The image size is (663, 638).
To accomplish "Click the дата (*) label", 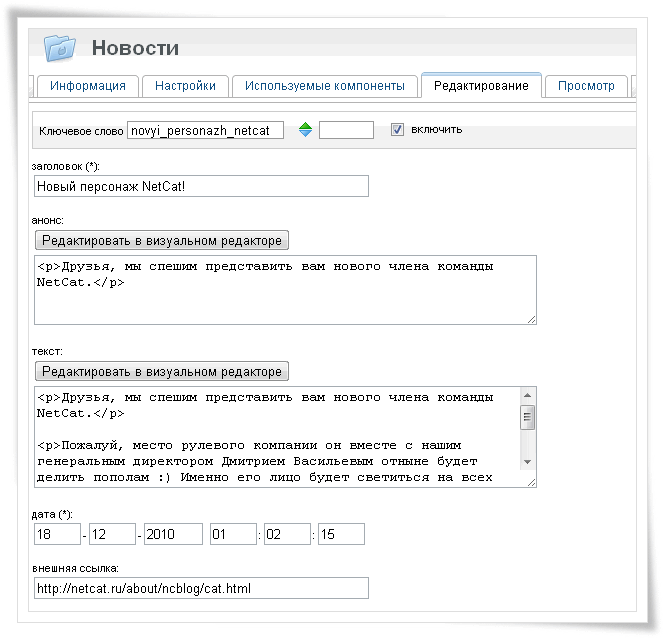I will tap(52, 514).
